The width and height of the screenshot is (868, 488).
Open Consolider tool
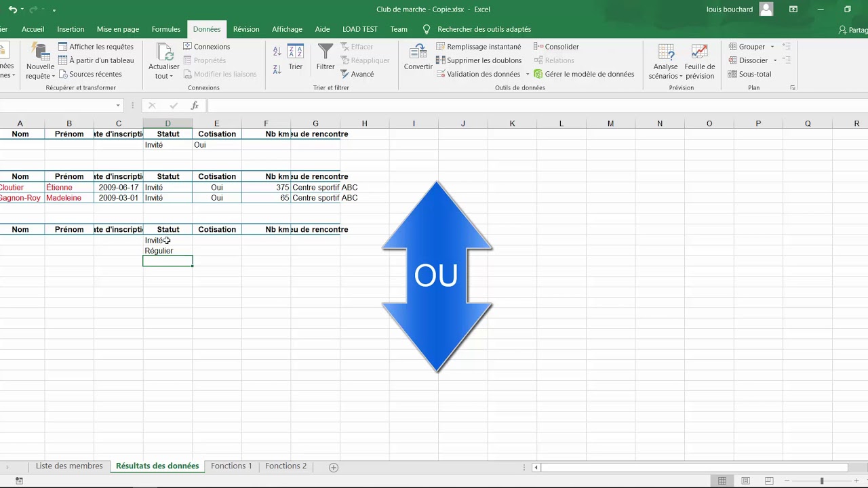(x=557, y=47)
